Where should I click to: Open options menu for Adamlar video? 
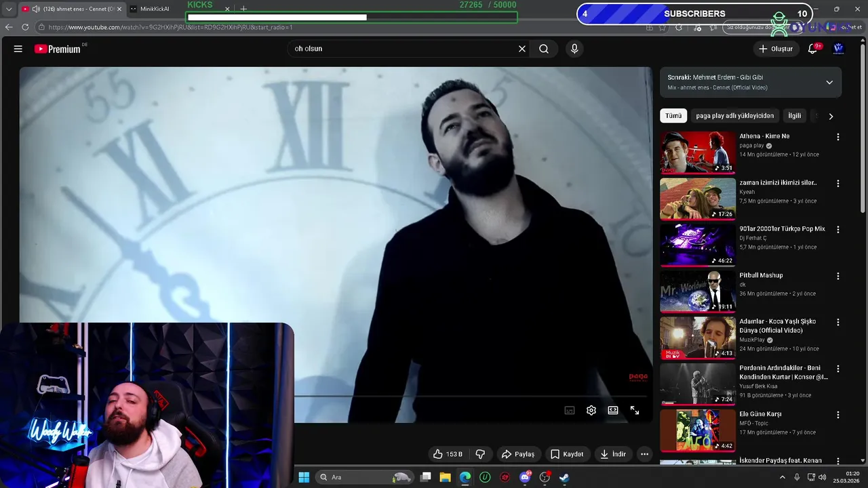coord(837,323)
